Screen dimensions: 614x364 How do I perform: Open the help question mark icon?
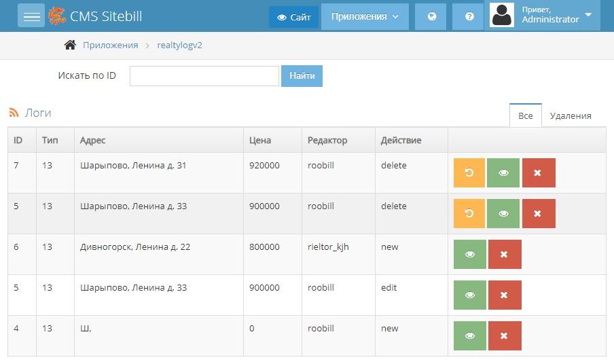(469, 16)
